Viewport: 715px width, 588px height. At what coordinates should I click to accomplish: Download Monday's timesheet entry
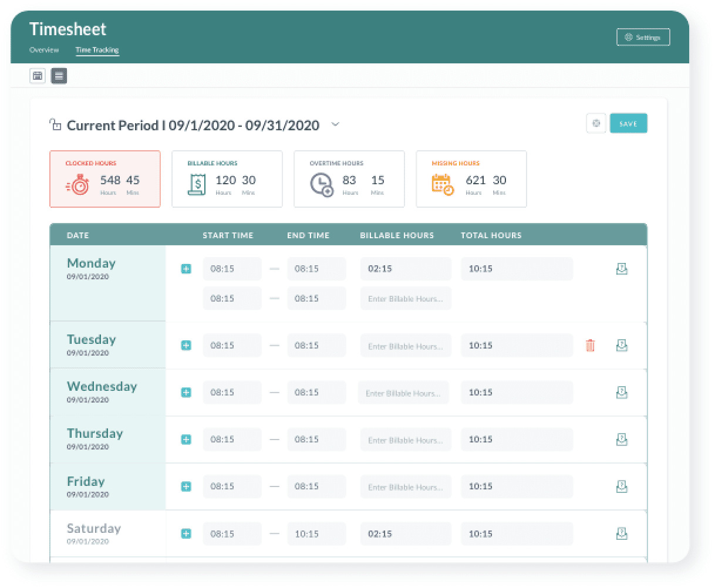622,268
